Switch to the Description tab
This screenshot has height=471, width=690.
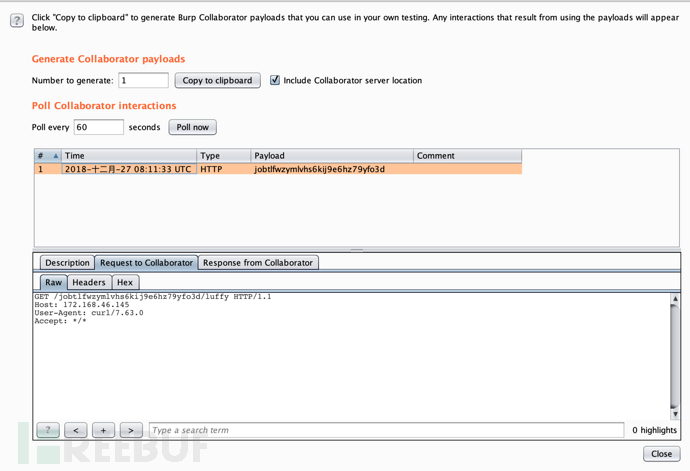coord(67,263)
